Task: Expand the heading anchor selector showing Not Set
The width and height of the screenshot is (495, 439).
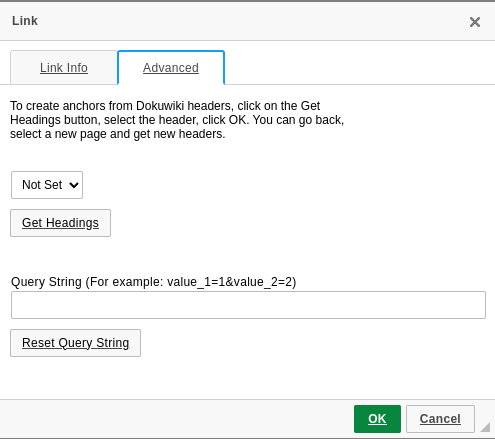Action: pos(47,185)
